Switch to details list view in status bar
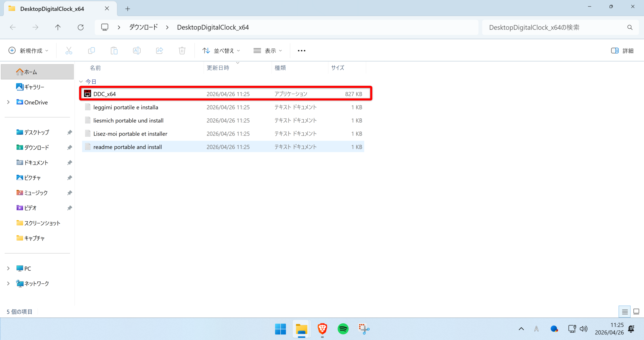Screen dimensions: 644x340 [625, 312]
